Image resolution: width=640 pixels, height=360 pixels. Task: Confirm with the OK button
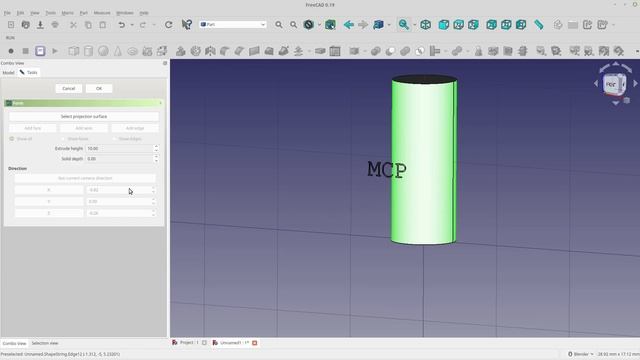point(99,89)
